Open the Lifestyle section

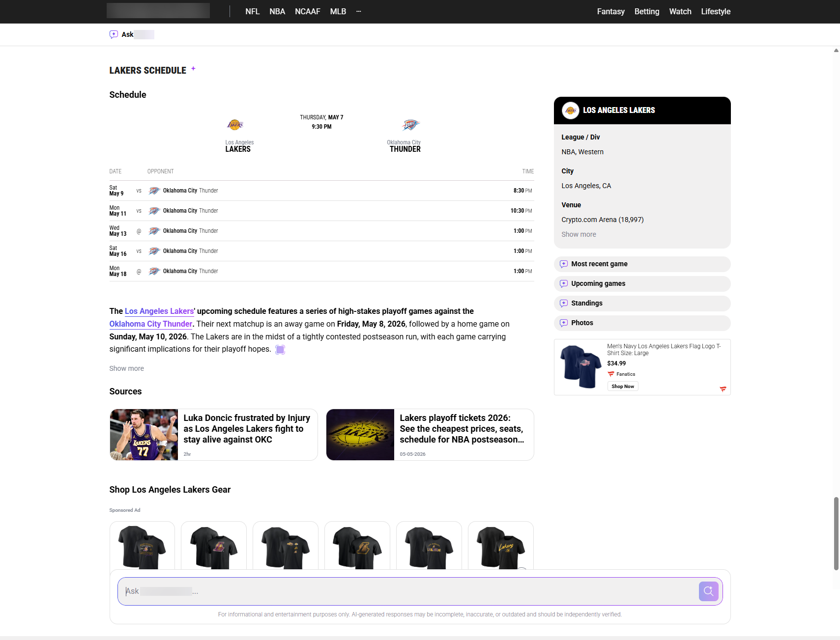click(x=715, y=11)
